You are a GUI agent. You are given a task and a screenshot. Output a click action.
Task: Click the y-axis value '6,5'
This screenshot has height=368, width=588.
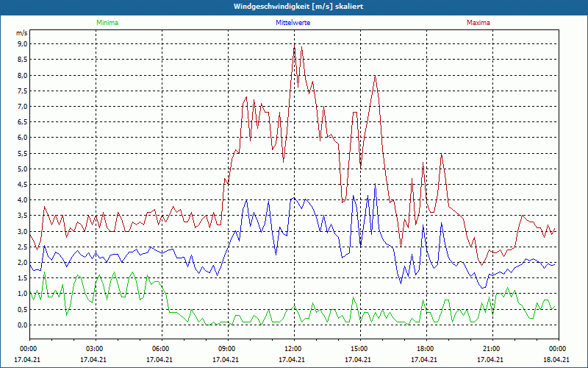23,122
